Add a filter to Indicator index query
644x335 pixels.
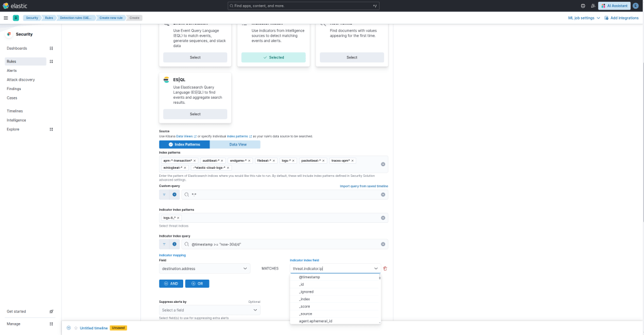tap(174, 244)
